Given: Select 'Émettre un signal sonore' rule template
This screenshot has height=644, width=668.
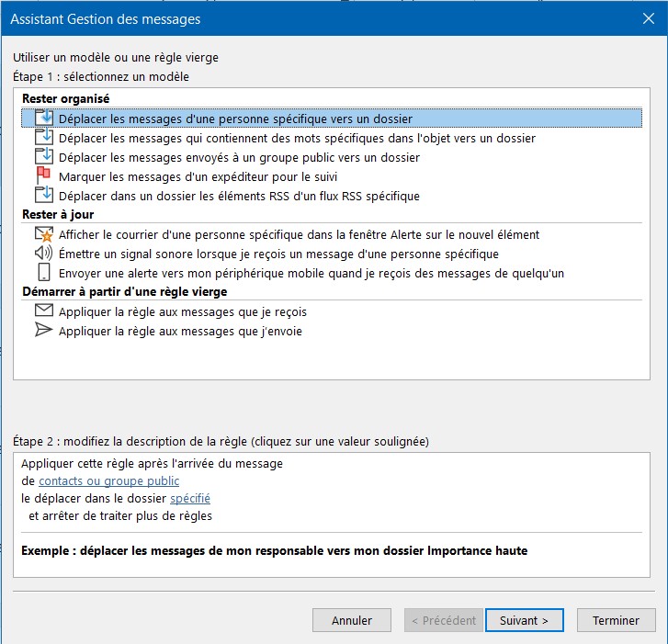Looking at the screenshot, I should point(278,254).
